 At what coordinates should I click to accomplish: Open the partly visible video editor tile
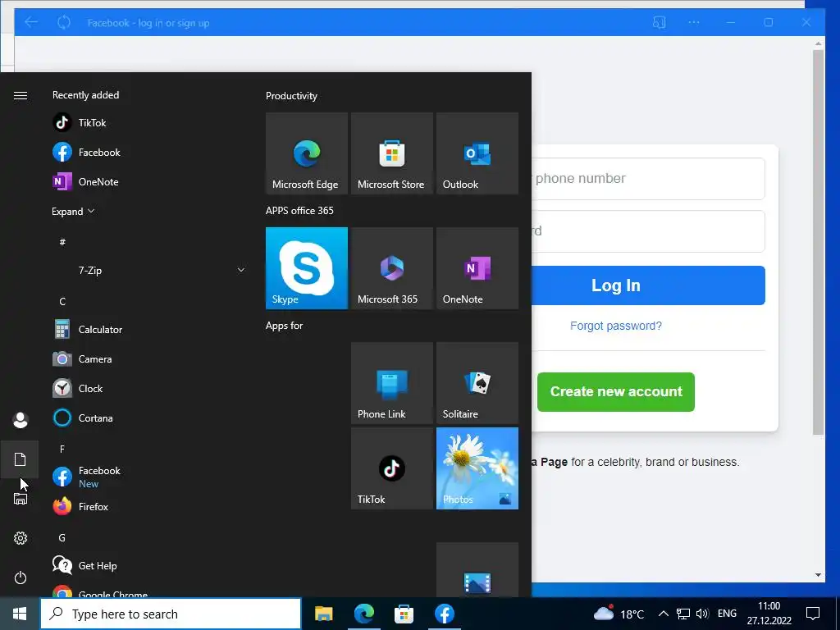477,570
